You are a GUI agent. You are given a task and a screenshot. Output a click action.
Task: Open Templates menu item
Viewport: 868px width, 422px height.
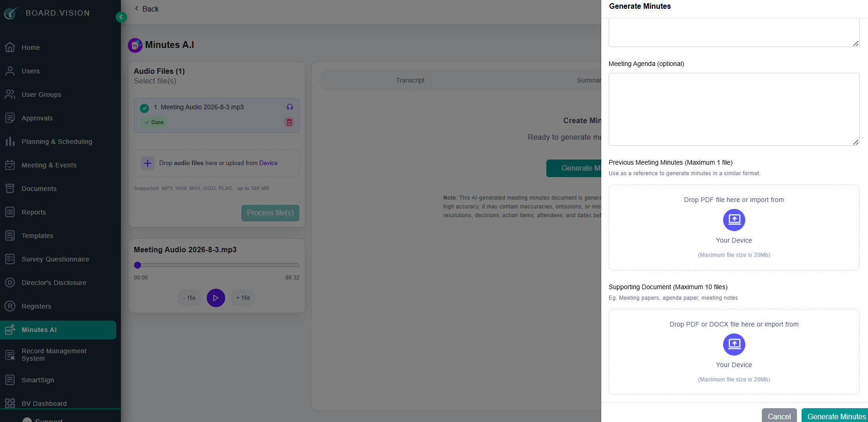tap(37, 236)
